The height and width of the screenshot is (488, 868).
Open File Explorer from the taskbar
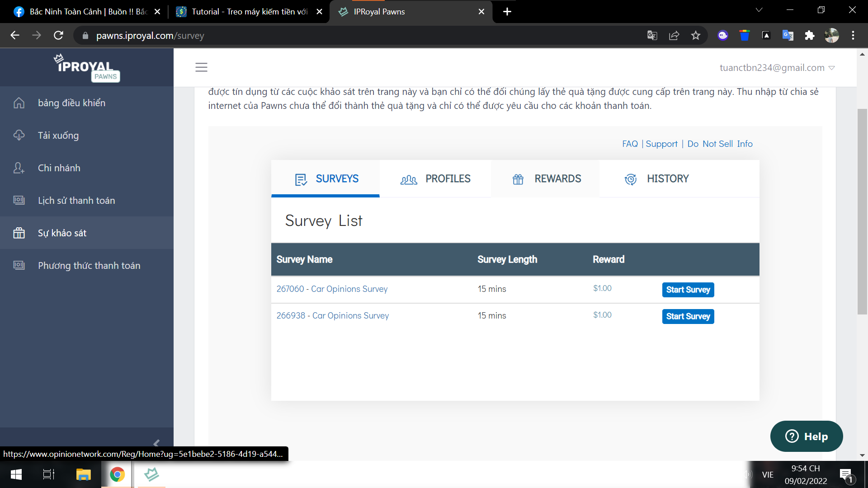(83, 474)
